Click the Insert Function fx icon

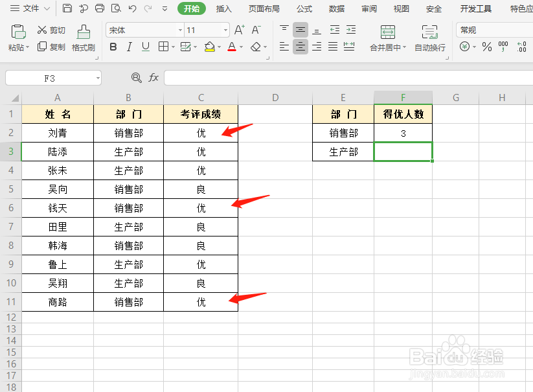point(153,78)
